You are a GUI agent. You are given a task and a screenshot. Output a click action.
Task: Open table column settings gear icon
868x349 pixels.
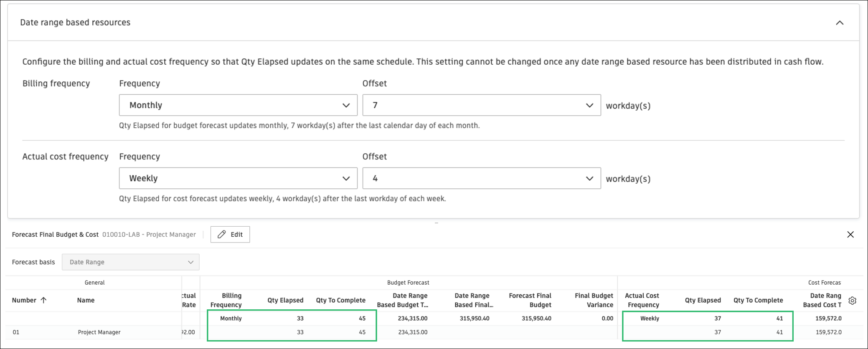[x=853, y=301]
